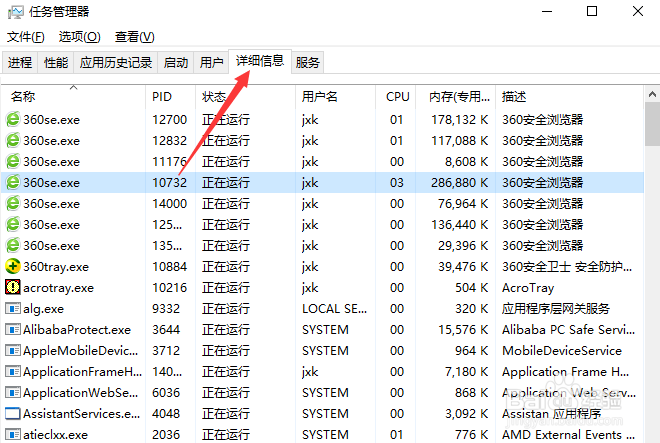The height and width of the screenshot is (443, 660).
Task: Click the AssistantServices.e... process icon
Action: click(x=13, y=414)
